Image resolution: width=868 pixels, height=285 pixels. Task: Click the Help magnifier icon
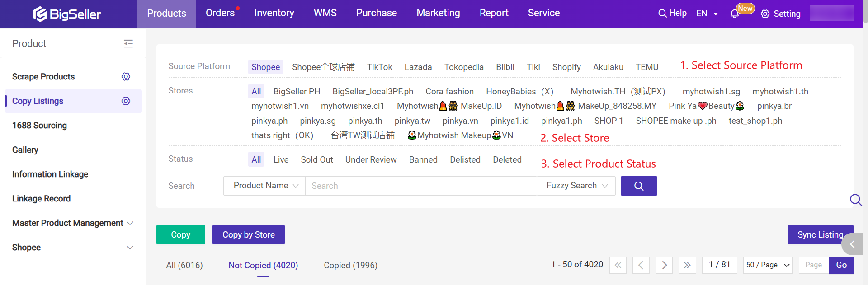[662, 14]
